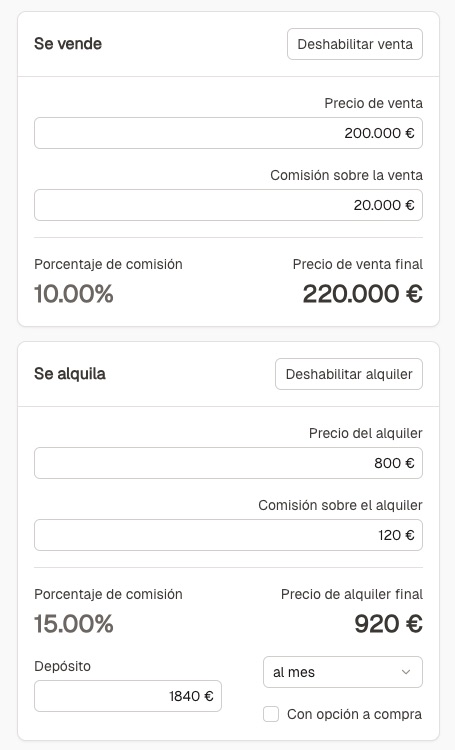Focus the Depósito field showing 1840 €

(128, 696)
